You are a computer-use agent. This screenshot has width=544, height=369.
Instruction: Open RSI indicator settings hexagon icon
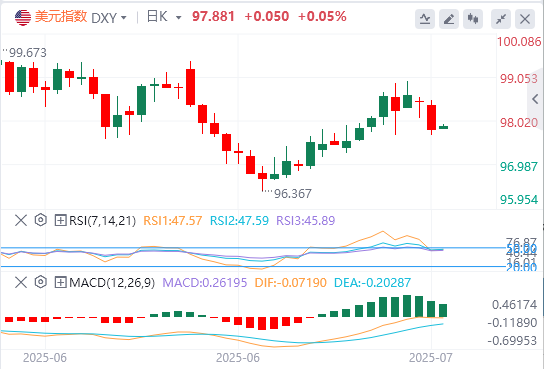pos(41,220)
